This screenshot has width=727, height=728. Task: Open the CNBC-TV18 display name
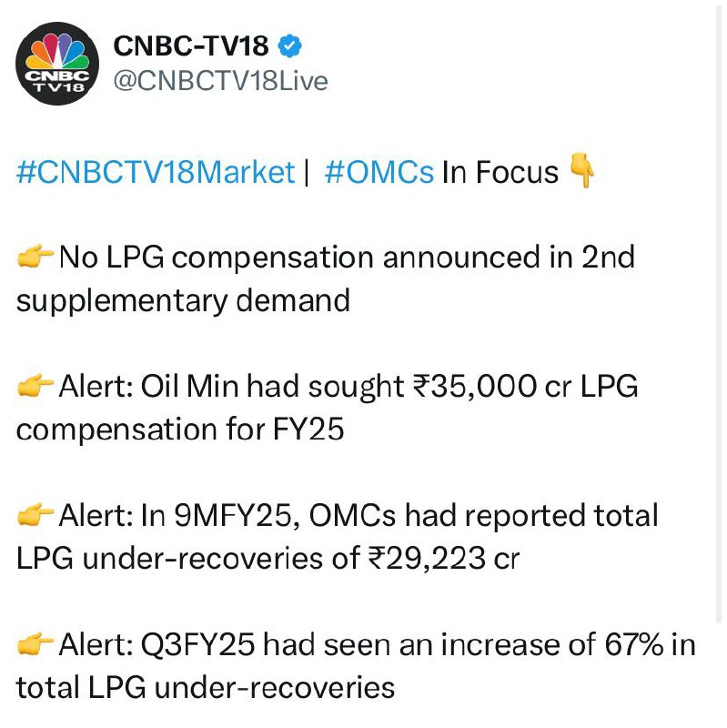tap(191, 46)
